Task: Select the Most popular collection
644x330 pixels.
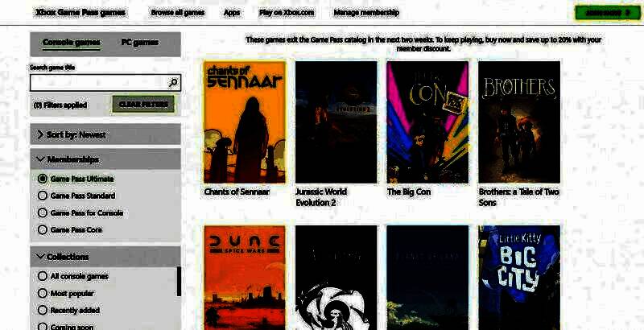Action: [43, 293]
